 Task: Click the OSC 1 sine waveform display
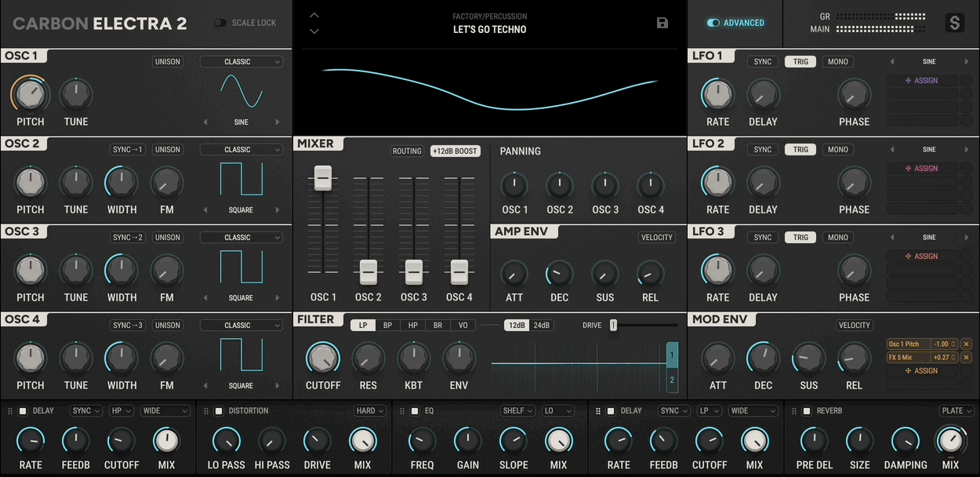coord(241,91)
